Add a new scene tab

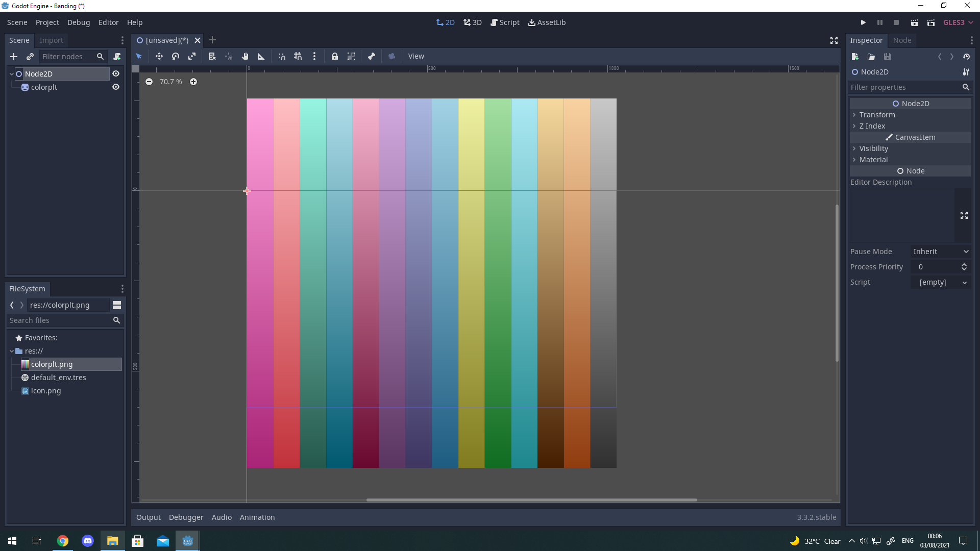212,40
